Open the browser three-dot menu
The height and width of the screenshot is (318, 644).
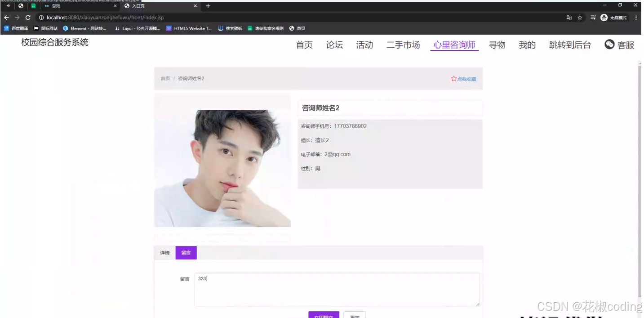coord(636,18)
